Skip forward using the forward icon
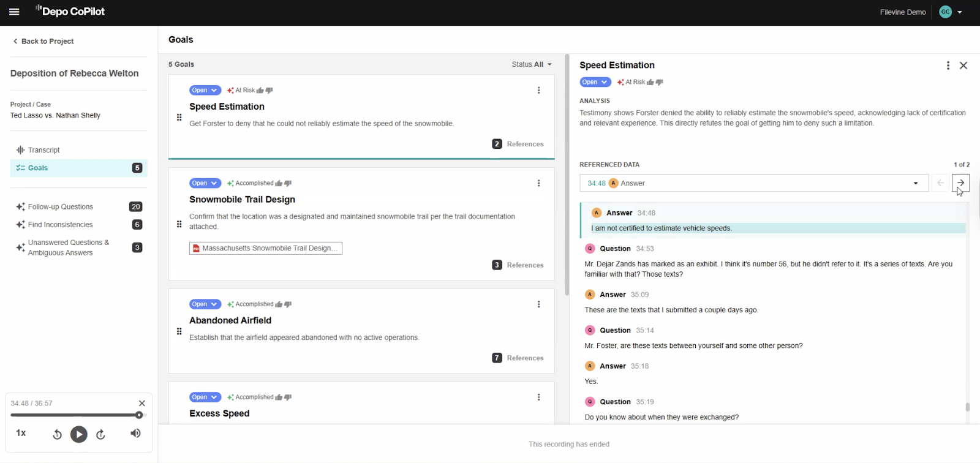Screen dimensions: 980x463 click(x=101, y=434)
